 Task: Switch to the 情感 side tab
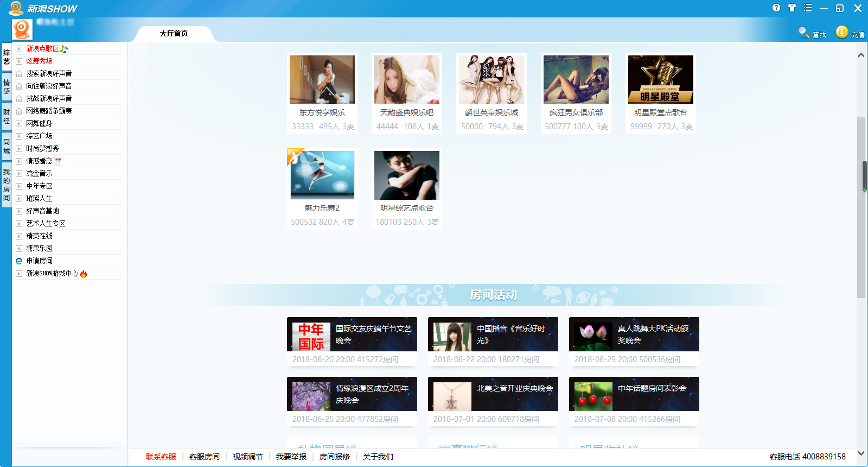pyautogui.click(x=7, y=86)
